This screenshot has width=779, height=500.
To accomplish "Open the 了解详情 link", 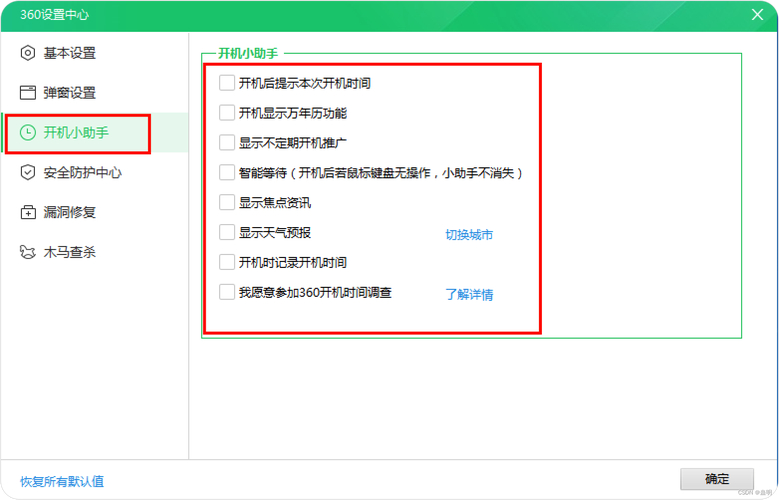I will pyautogui.click(x=469, y=294).
